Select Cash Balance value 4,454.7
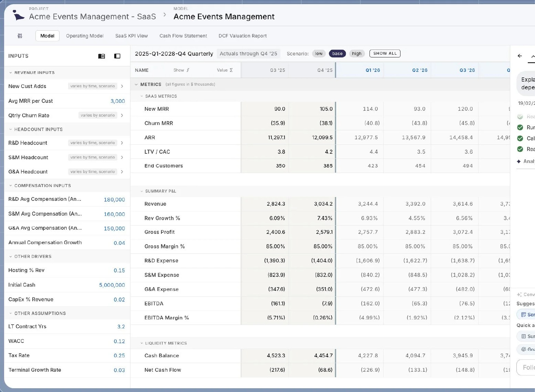The height and width of the screenshot is (392, 535). (x=323, y=356)
